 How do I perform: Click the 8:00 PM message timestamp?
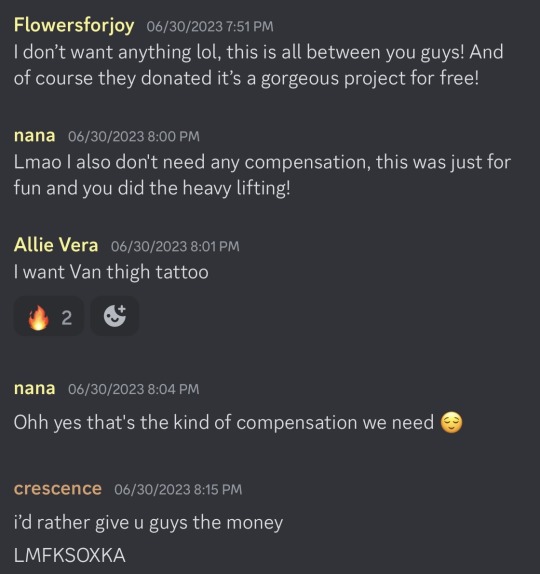pos(134,137)
